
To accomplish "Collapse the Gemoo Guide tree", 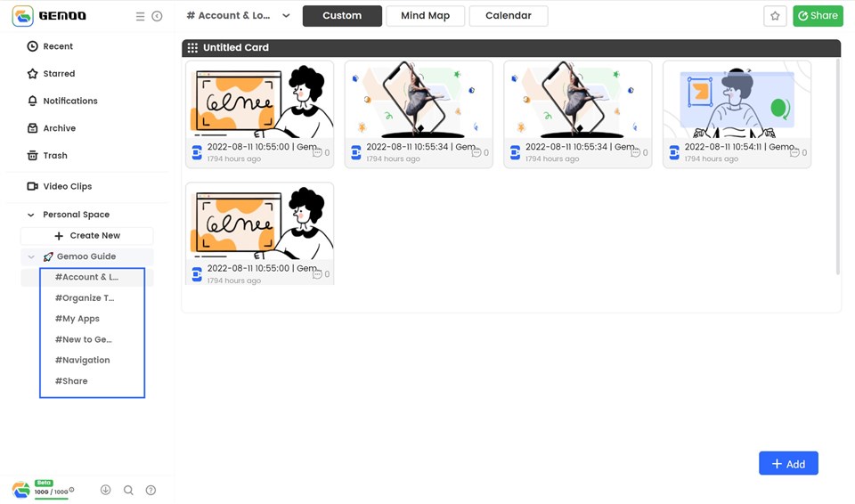I will click(31, 256).
